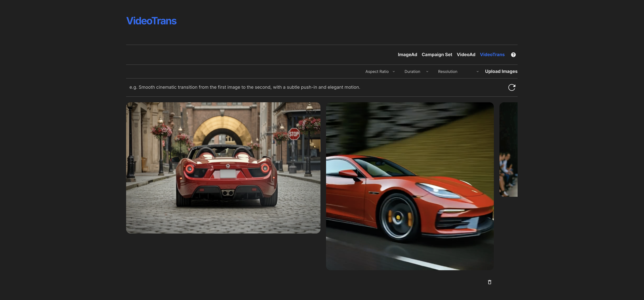The image size is (644, 300).
Task: Open the Aspect Ratio dropdown
Action: [377, 71]
